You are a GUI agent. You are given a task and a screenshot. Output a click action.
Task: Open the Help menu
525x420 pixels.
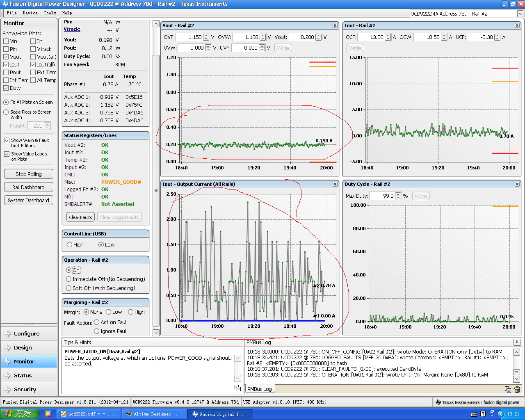pyautogui.click(x=67, y=13)
